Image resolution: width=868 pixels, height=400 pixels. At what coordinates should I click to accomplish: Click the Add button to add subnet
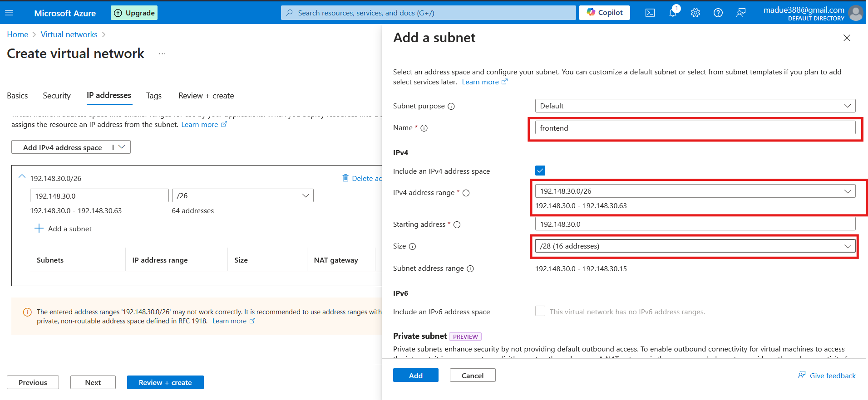(x=415, y=376)
